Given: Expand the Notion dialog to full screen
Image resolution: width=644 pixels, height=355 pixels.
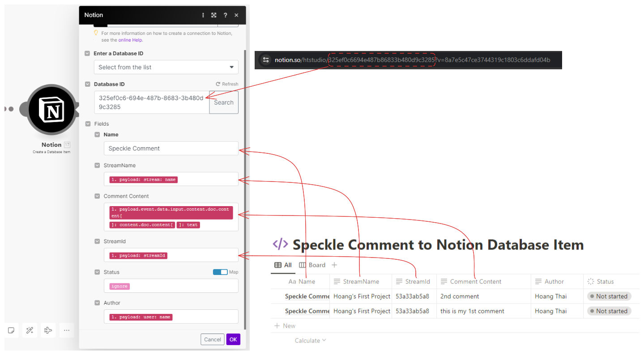Looking at the screenshot, I should tap(214, 15).
